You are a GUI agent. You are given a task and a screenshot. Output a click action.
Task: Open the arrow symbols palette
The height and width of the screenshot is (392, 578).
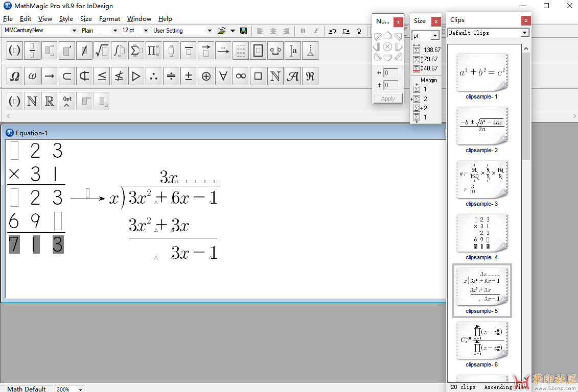click(x=50, y=76)
